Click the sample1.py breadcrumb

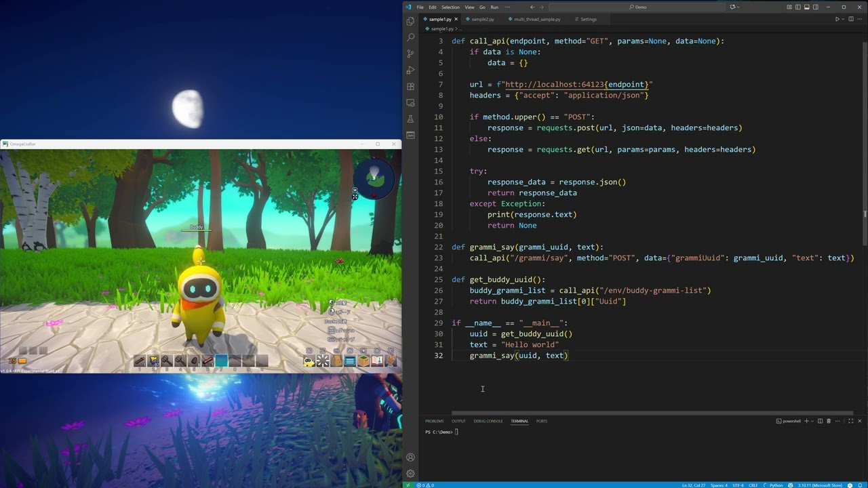click(441, 29)
